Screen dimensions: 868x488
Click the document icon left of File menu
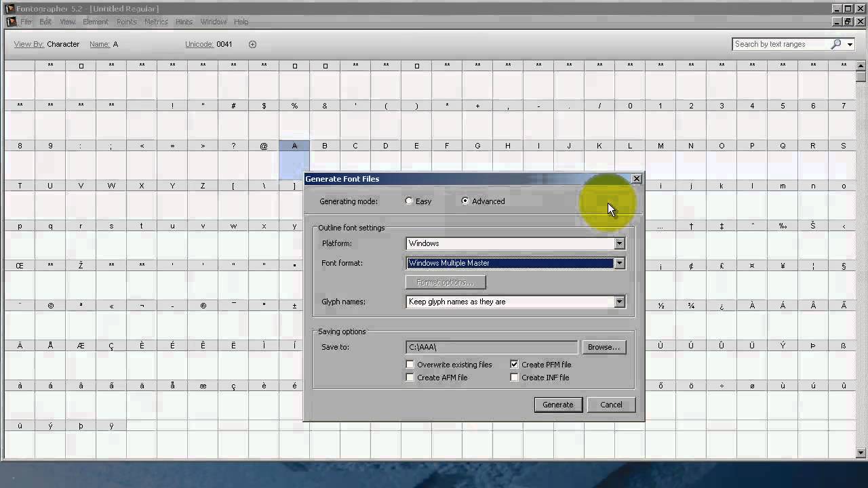[x=11, y=22]
